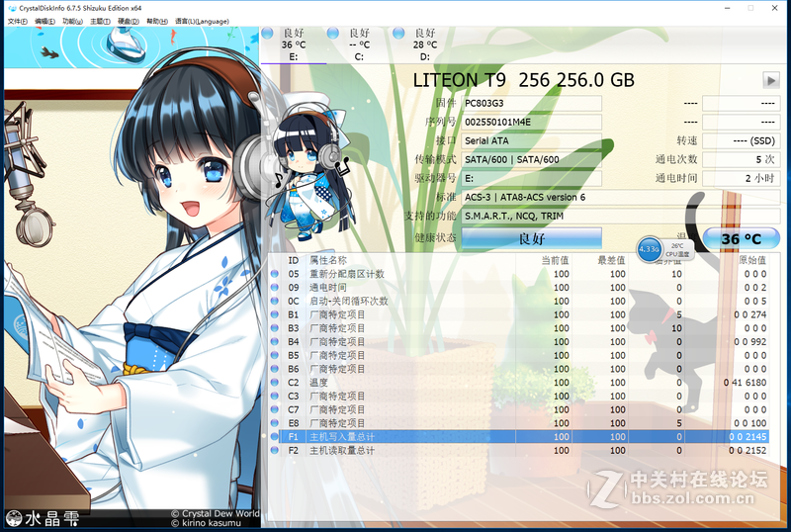Screen dimensions: 791x532
Task: Click the status dot for attribute F1
Action: pos(275,437)
